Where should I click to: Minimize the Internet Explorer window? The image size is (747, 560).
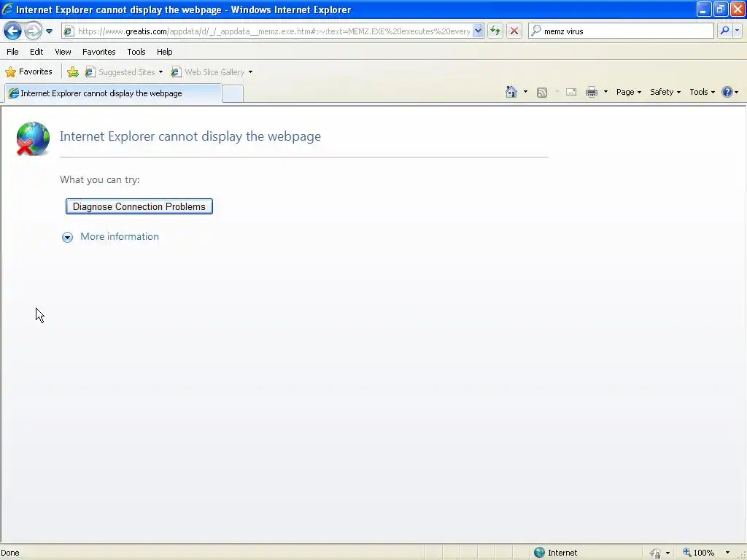[x=704, y=9]
